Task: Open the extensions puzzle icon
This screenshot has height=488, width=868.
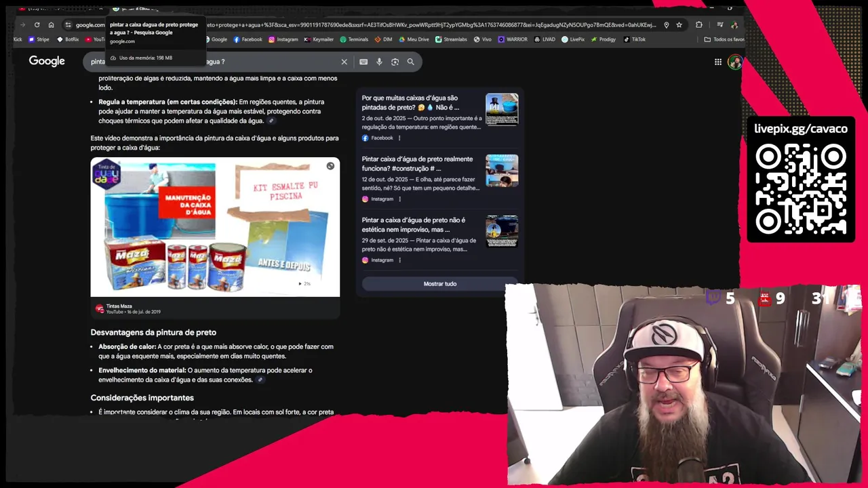Action: coord(699,25)
